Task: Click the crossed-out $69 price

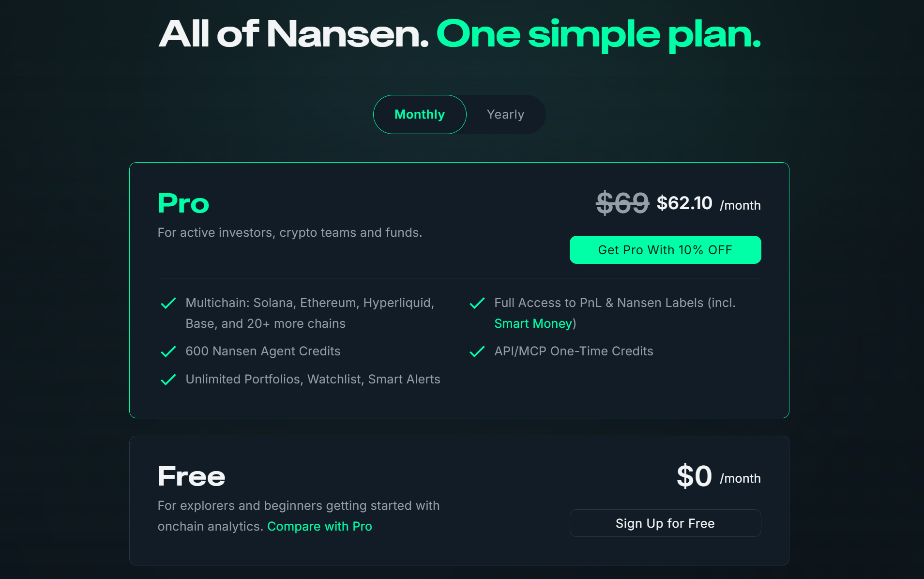Action: (x=622, y=203)
